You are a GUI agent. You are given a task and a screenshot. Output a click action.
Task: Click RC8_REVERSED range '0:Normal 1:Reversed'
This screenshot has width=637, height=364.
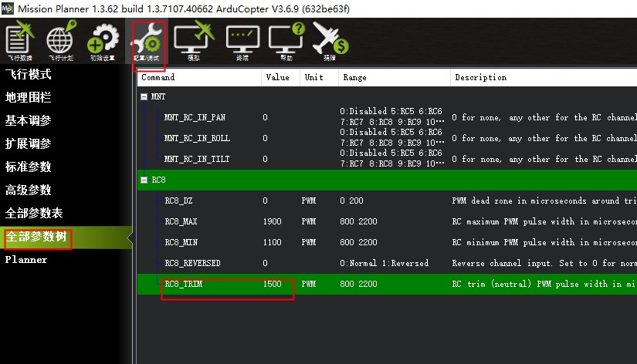tap(384, 263)
